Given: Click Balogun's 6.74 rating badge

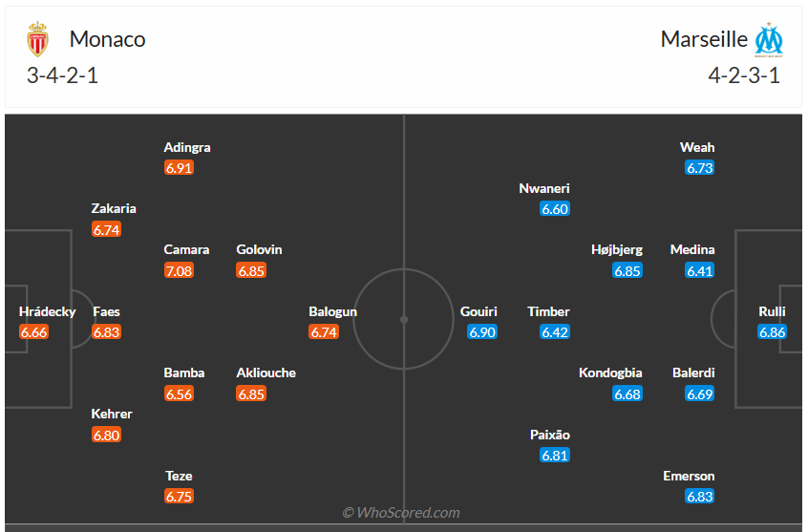Looking at the screenshot, I should pos(324,332).
